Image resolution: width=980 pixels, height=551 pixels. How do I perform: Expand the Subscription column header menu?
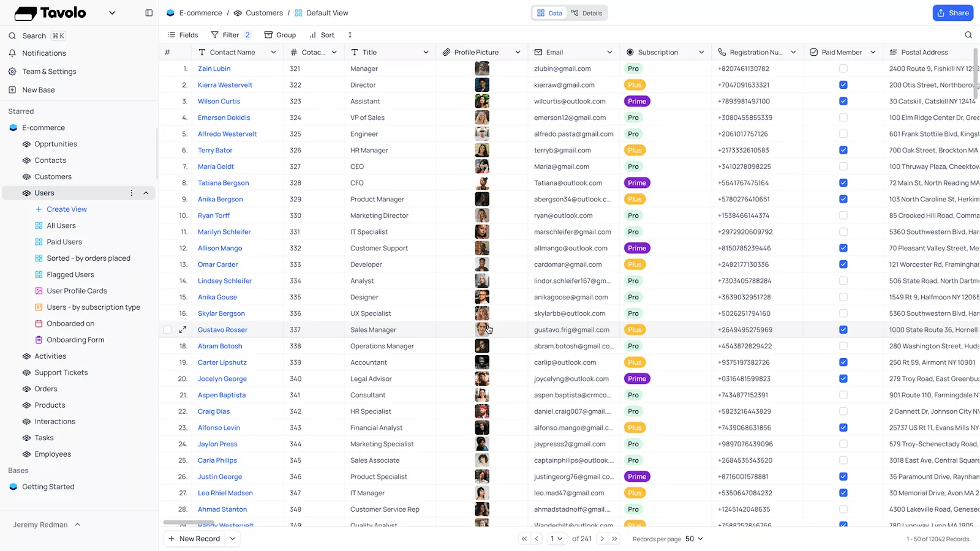pos(701,52)
